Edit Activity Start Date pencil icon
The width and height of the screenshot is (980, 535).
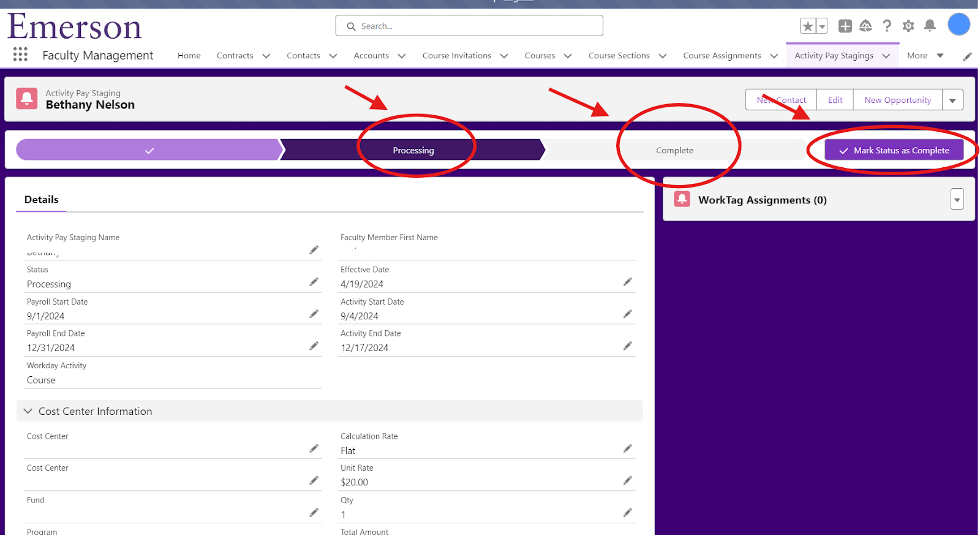(627, 314)
